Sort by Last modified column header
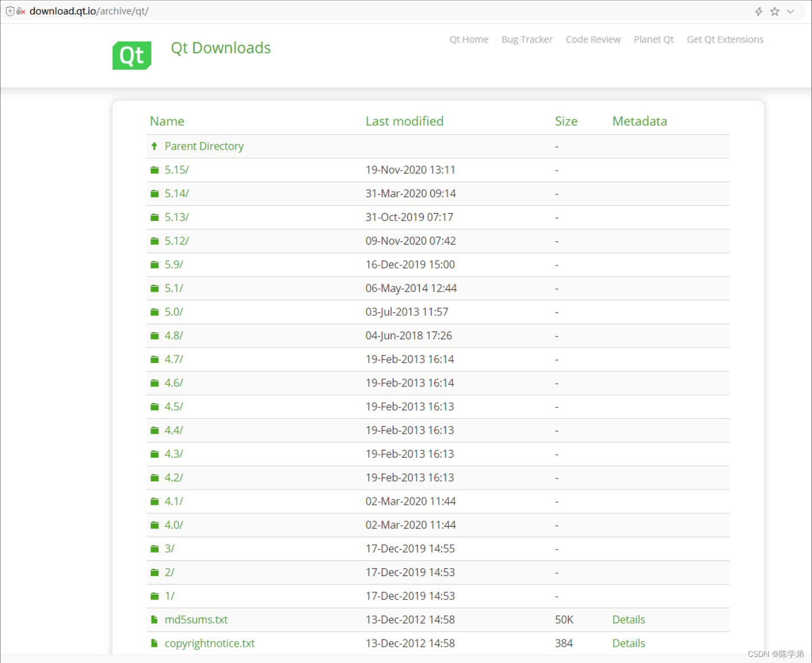This screenshot has width=812, height=663. point(405,121)
